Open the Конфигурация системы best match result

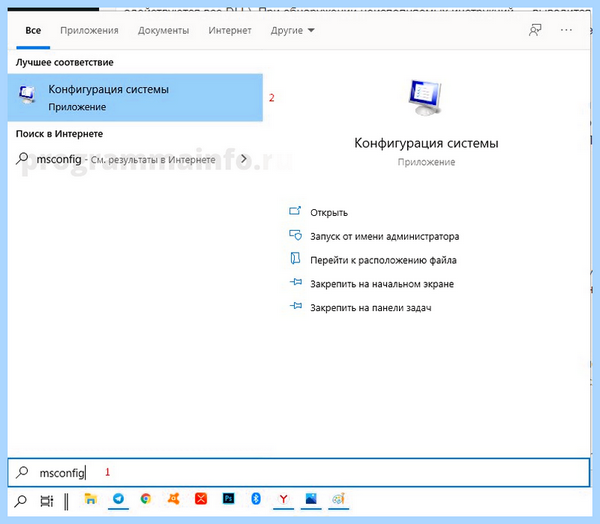(x=135, y=98)
